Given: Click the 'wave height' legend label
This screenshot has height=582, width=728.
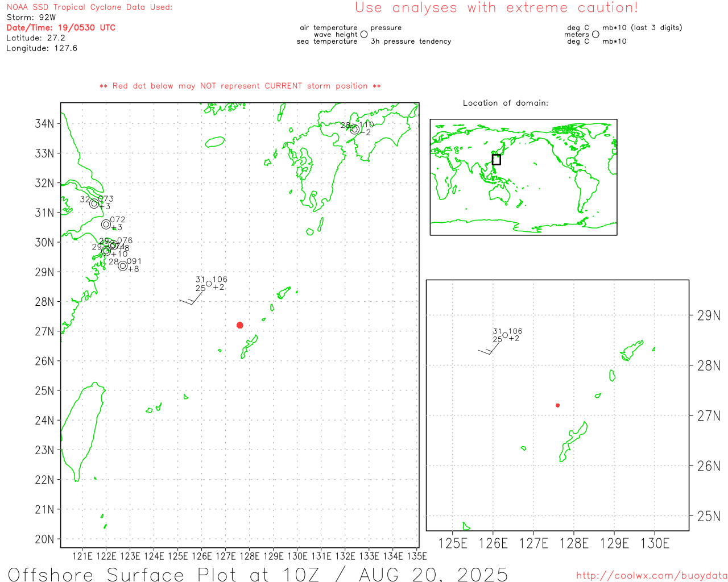Looking at the screenshot, I should tap(336, 35).
